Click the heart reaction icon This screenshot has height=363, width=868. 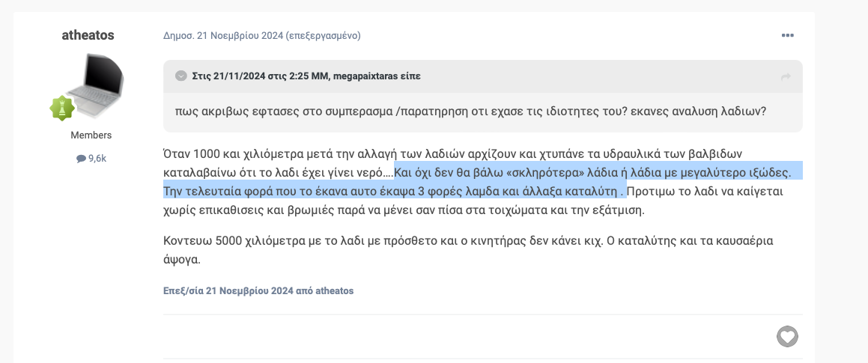tap(787, 336)
